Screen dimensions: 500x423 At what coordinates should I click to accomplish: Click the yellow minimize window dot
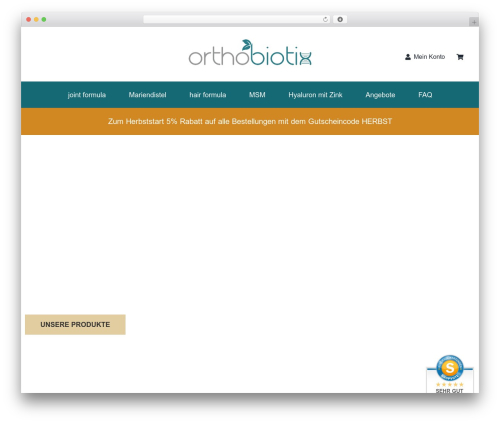tap(36, 20)
